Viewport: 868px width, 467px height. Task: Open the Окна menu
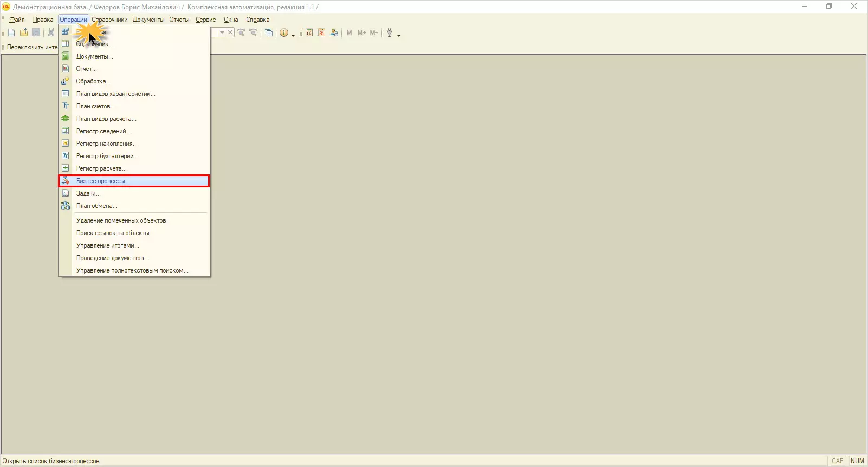coord(231,20)
